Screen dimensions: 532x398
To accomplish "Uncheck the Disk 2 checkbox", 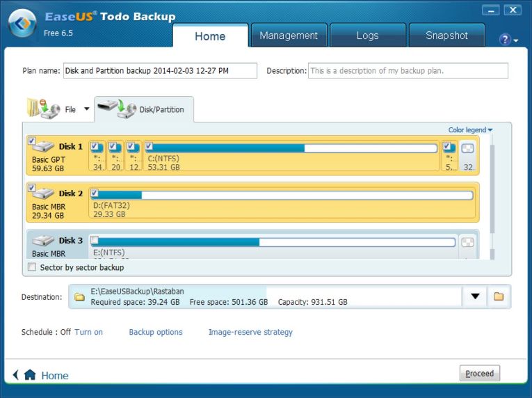I will coord(31,189).
